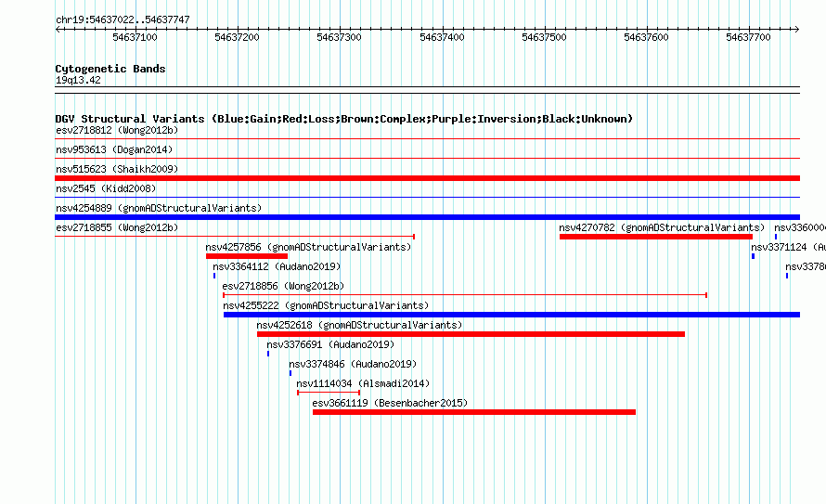Select the nsv4270782 red loss bar
This screenshot has width=826, height=504.
[x=656, y=237]
